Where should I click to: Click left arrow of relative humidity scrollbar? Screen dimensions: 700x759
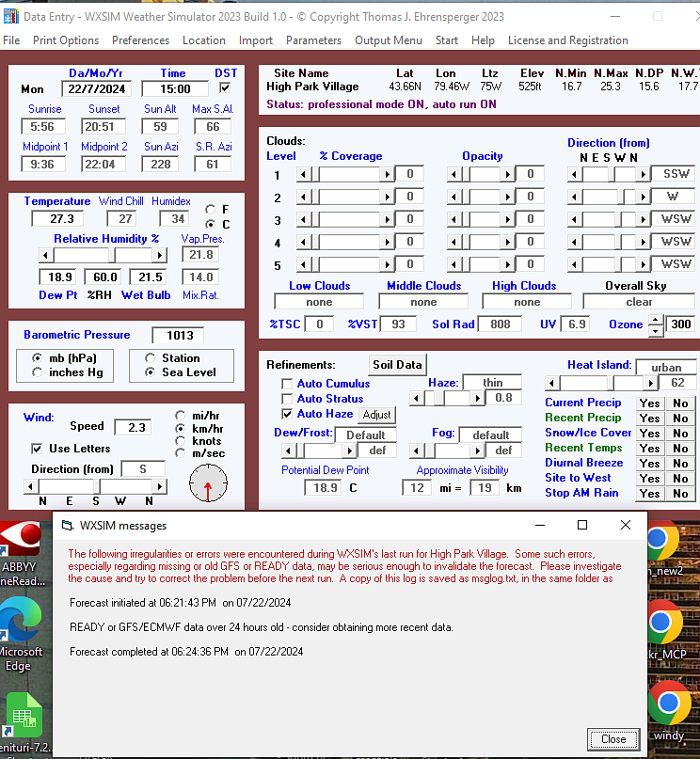pyautogui.click(x=46, y=255)
